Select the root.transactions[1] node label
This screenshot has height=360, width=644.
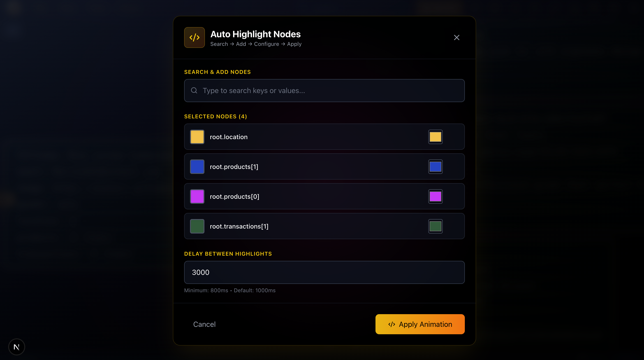point(239,226)
